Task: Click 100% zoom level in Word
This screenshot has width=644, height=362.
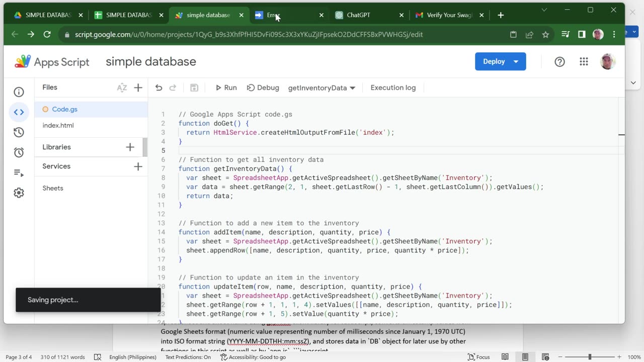Action: pos(634,357)
